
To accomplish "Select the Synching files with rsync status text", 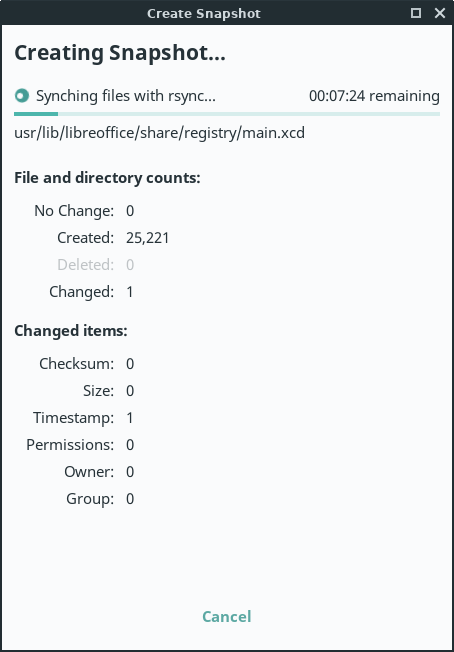I will pyautogui.click(x=126, y=96).
